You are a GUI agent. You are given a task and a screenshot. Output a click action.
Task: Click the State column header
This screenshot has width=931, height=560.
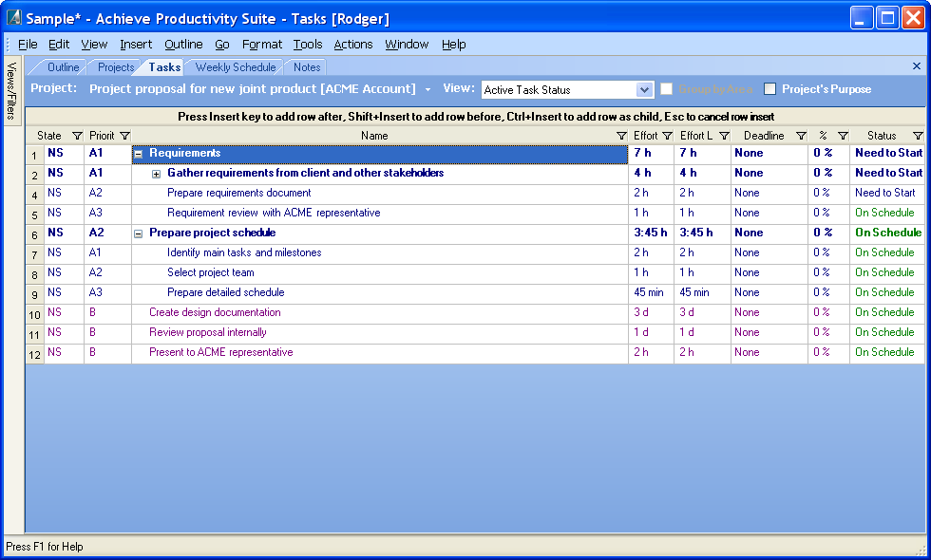tap(49, 136)
